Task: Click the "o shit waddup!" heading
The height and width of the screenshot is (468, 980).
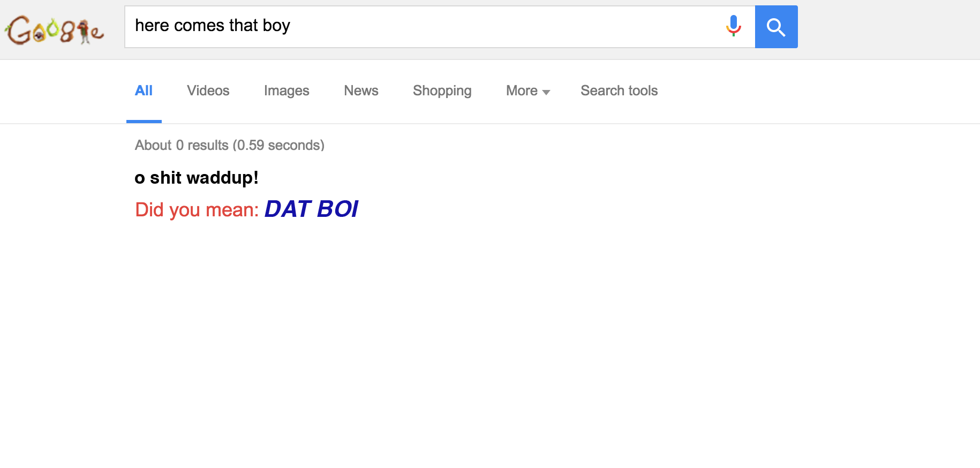Action: 197,177
